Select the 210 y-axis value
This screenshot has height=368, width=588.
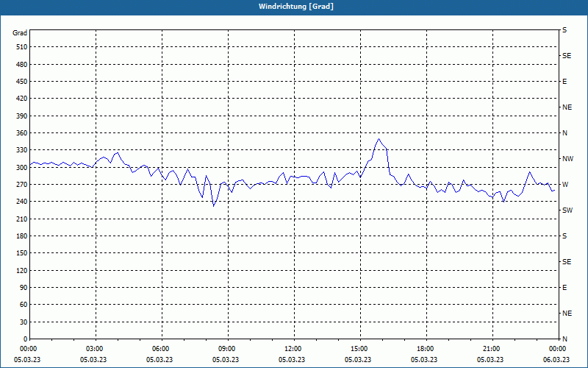(22, 219)
